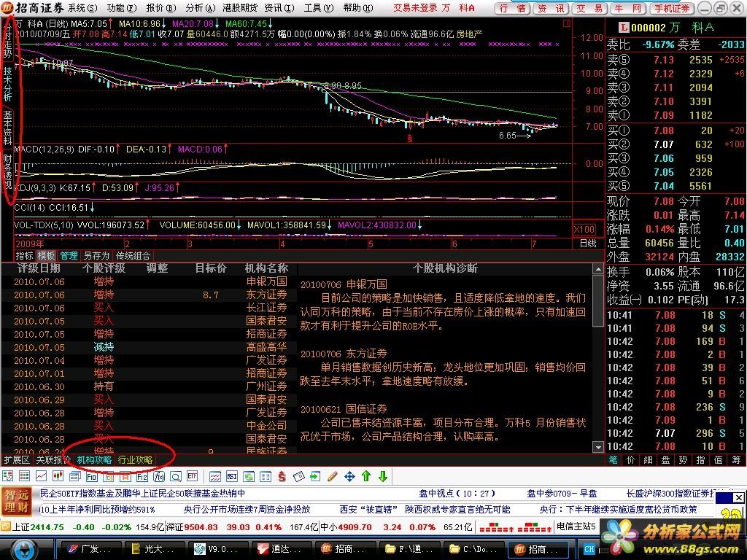Click the green refresh toolbar icon
Image resolution: width=747 pixels, height=560 pixels.
(249, 476)
